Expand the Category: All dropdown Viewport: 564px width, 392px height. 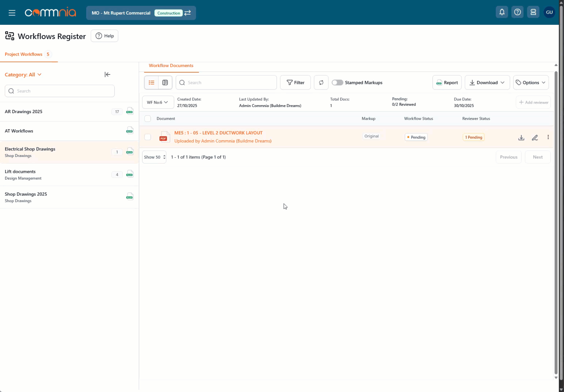[23, 74]
